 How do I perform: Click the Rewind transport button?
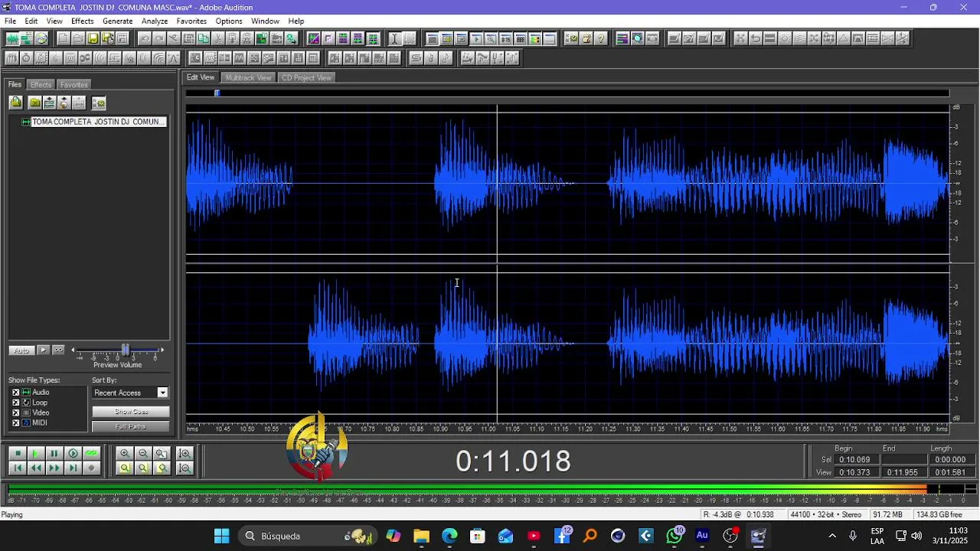(x=35, y=468)
